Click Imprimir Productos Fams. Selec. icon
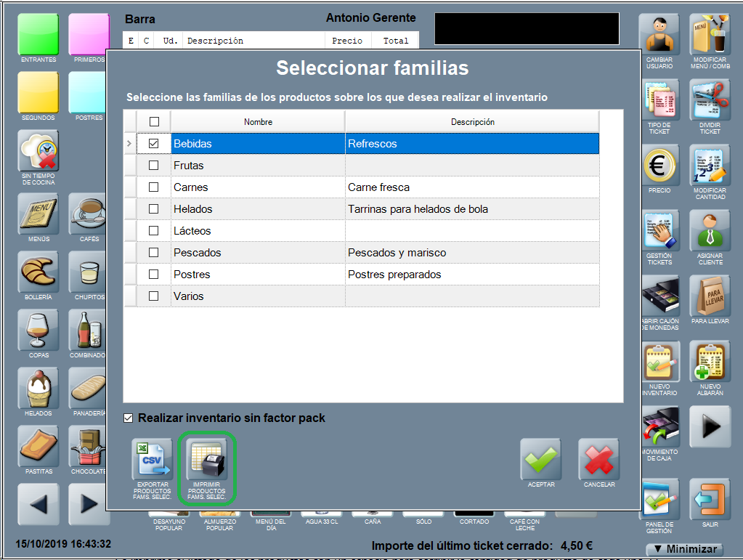Screen dimensions: 743x560 coord(207,460)
